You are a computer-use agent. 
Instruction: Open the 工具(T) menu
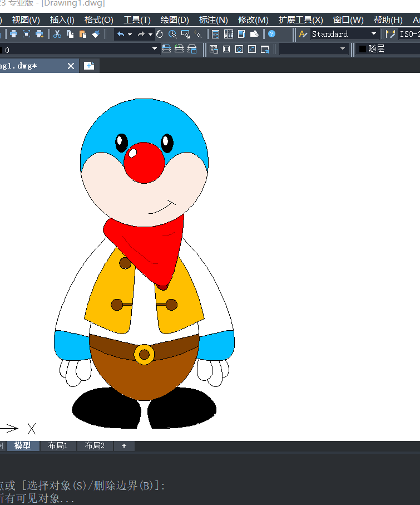click(137, 20)
